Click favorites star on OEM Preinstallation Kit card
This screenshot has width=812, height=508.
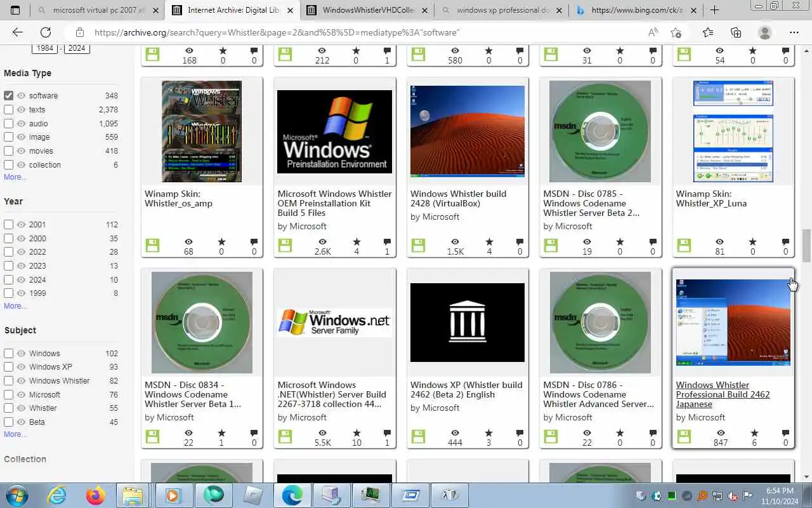[x=356, y=242]
